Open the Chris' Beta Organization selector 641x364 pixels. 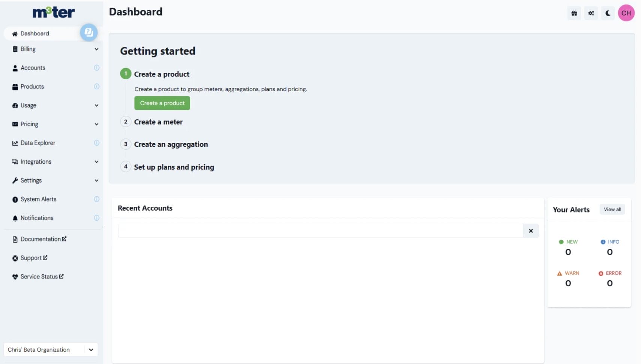(51, 349)
